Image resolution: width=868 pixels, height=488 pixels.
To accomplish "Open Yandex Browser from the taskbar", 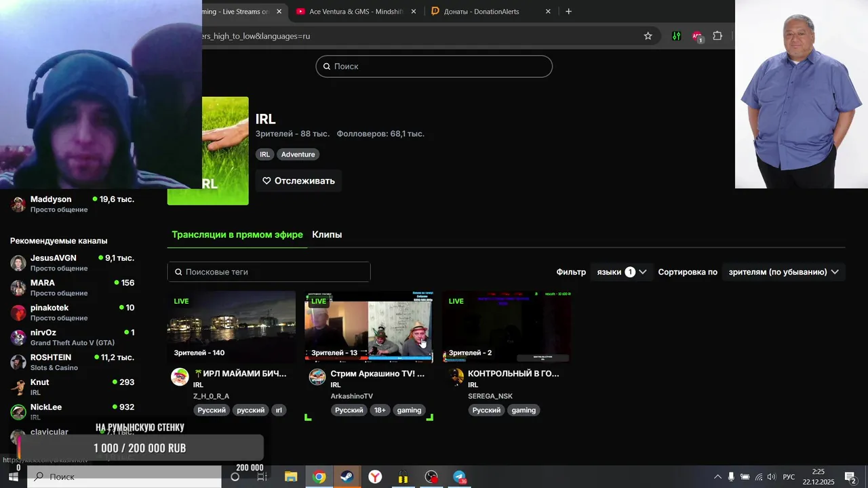I will click(x=375, y=477).
